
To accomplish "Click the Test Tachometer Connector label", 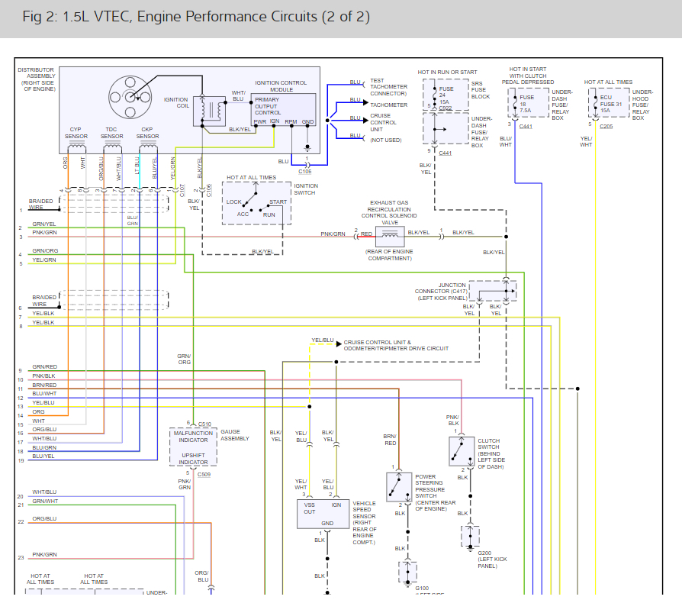I will (x=388, y=87).
